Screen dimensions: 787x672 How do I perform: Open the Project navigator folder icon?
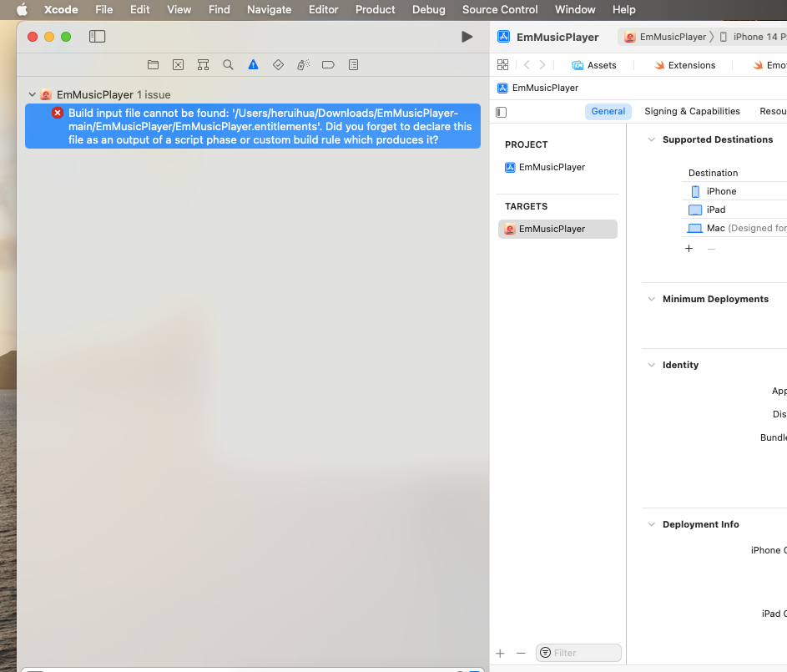click(153, 64)
